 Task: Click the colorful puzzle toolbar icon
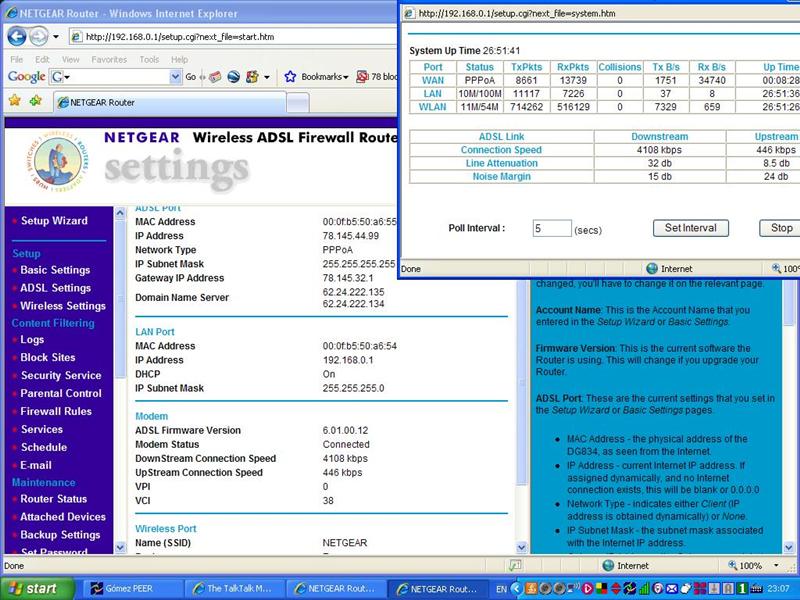coord(252,77)
